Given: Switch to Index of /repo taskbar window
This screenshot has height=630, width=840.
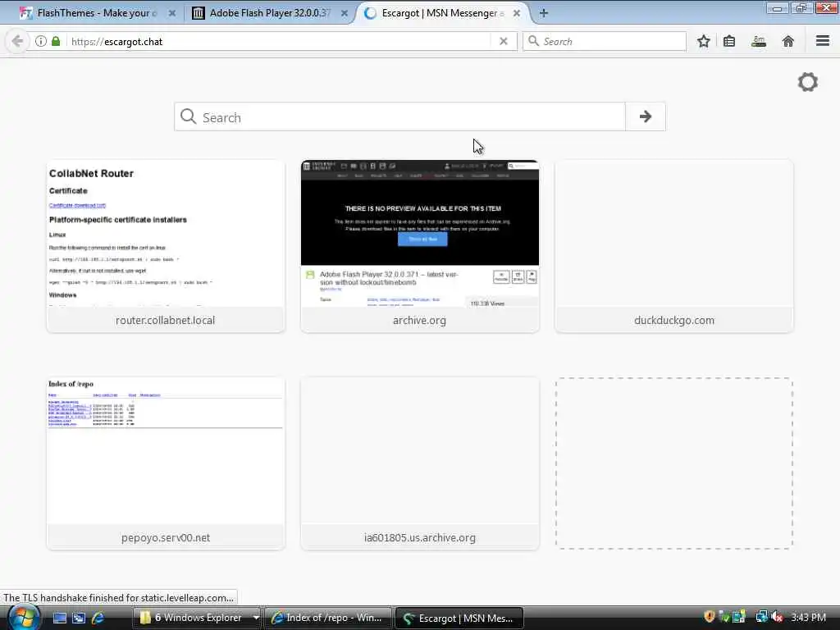Looking at the screenshot, I should pos(327,618).
